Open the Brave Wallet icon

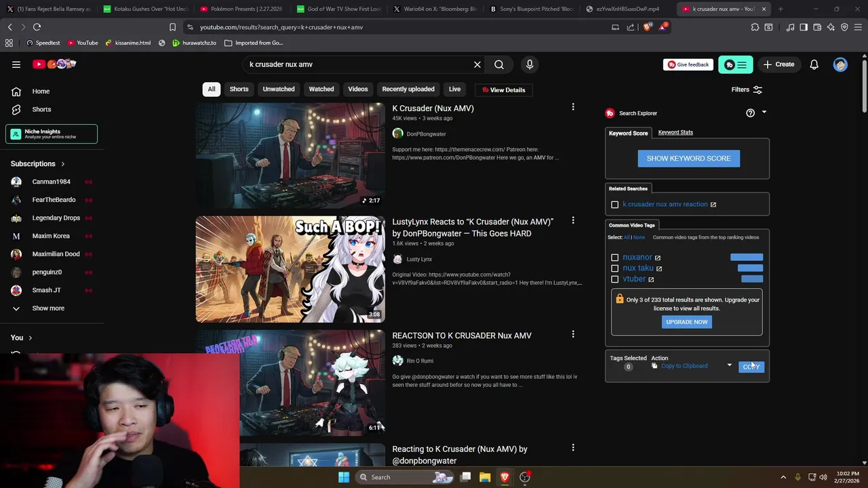(x=817, y=27)
